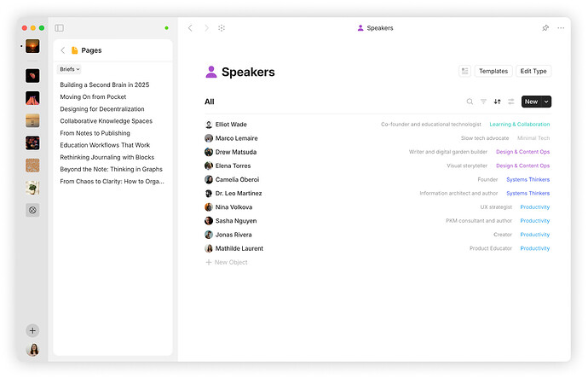Select the All view label
Viewport: 588px width, 378px height.
coord(210,102)
